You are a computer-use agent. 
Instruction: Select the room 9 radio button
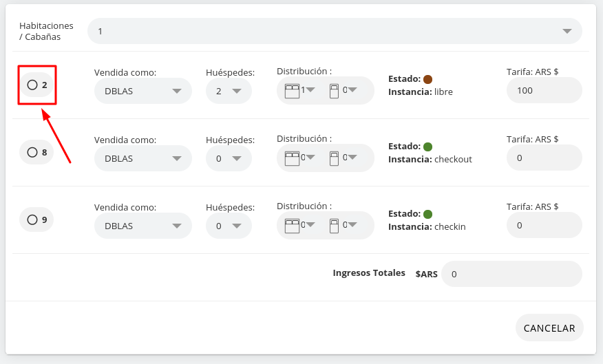pyautogui.click(x=32, y=220)
